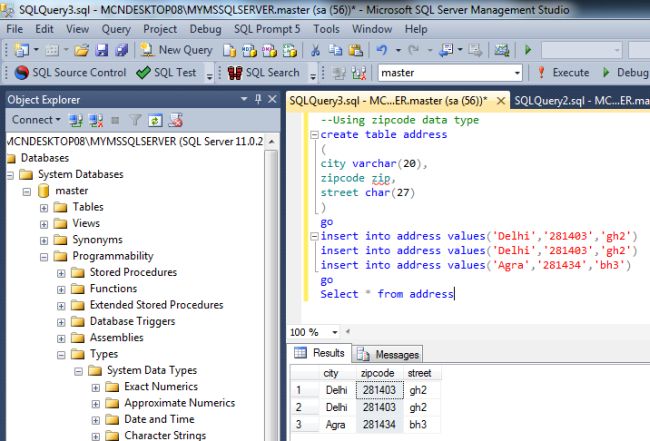Switch to the Messages results tab
Image resolution: width=650 pixels, height=441 pixels.
pyautogui.click(x=388, y=355)
